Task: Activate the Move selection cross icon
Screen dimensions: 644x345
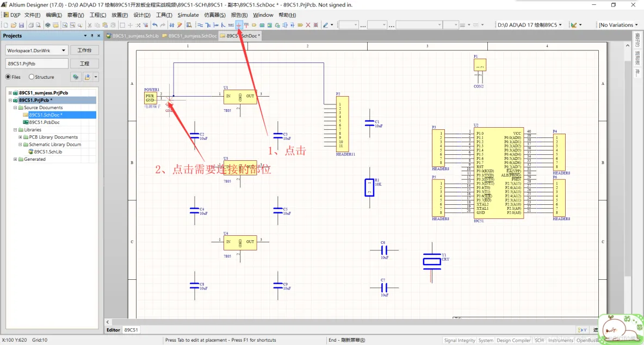Action: click(x=130, y=25)
